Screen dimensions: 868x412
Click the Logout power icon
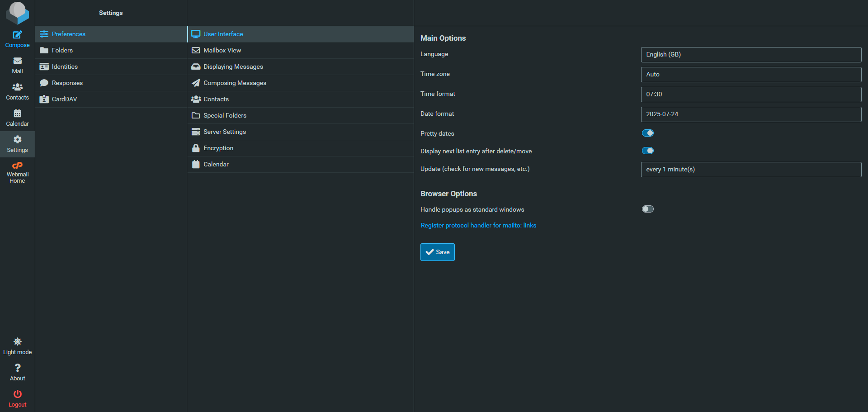pos(17,394)
